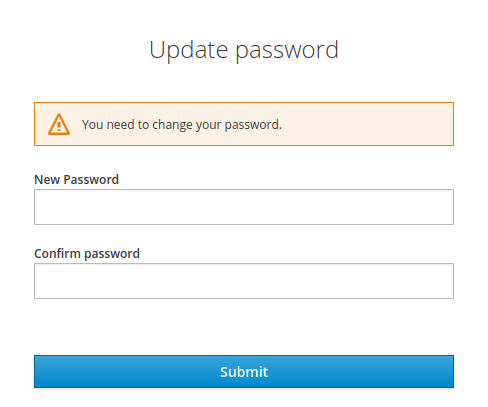Click empty area of the peach warning box
Image resolution: width=488 pixels, height=407 pixels.
[367, 124]
